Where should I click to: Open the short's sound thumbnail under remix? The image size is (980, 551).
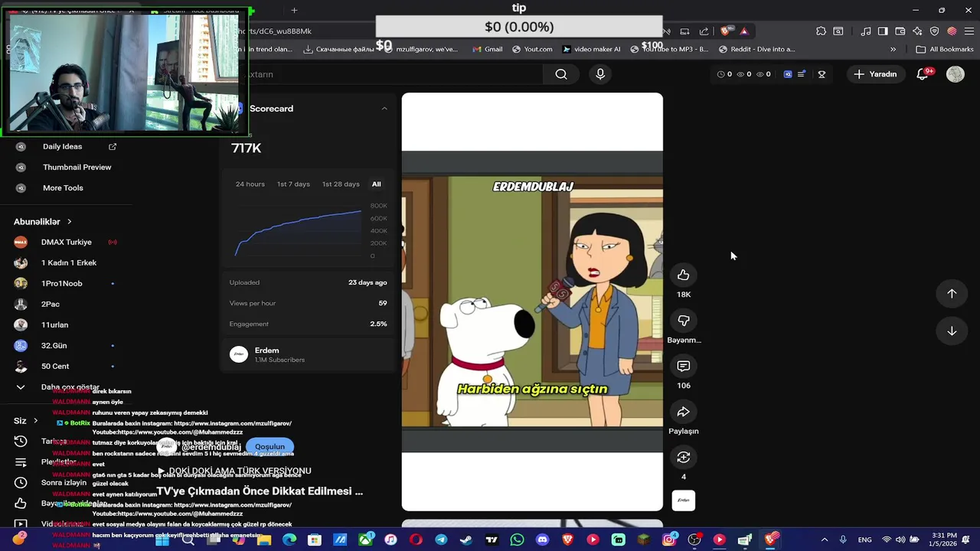coord(684,500)
